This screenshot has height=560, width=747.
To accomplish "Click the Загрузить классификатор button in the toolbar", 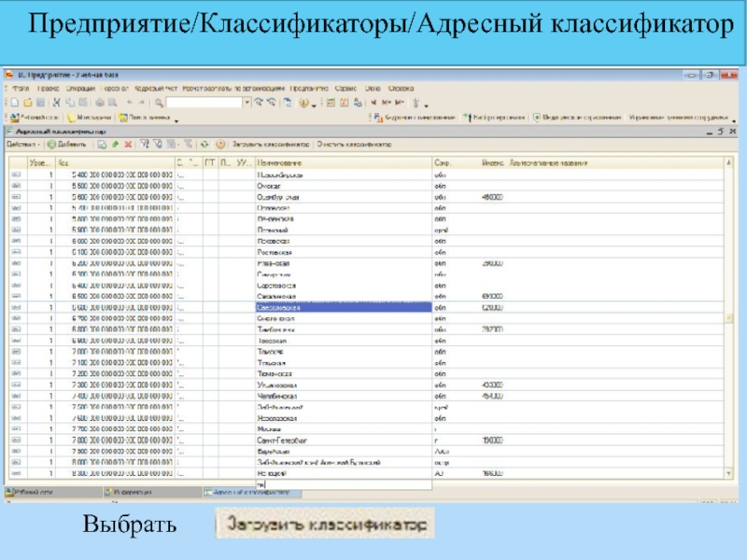I will click(x=270, y=145).
